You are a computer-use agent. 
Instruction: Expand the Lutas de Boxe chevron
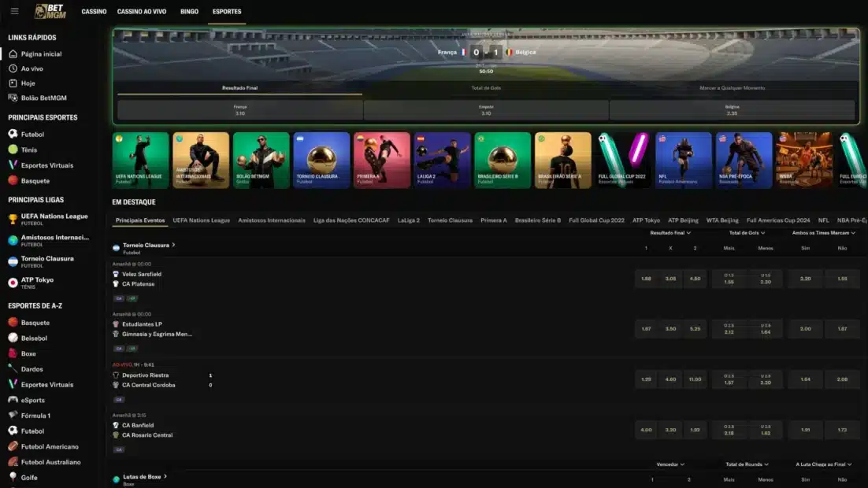(165, 476)
